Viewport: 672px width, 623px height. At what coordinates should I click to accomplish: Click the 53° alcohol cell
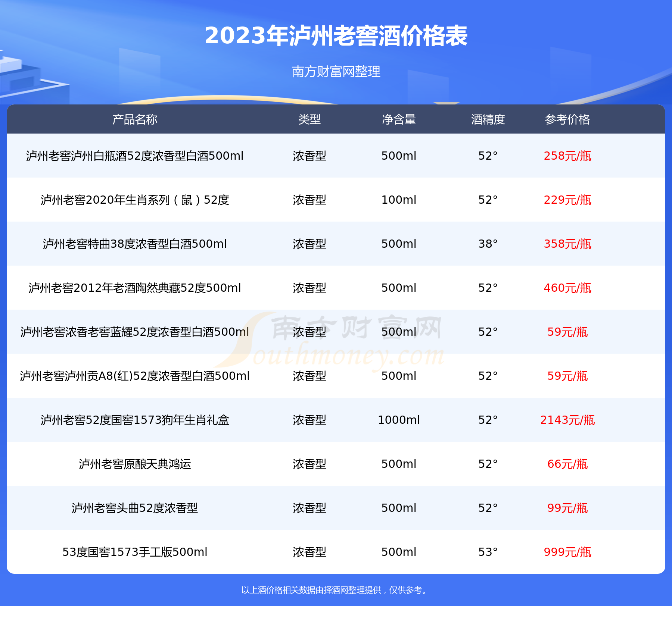point(488,552)
